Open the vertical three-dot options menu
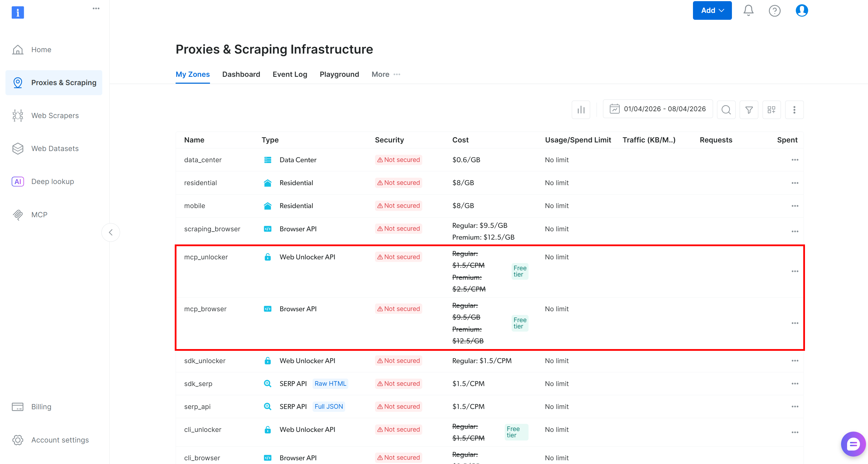 click(794, 109)
